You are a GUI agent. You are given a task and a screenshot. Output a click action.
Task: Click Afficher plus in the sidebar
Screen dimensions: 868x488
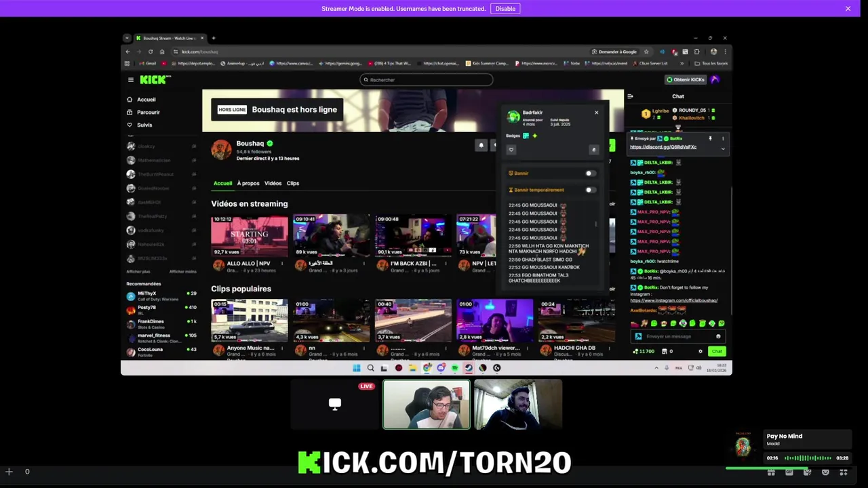(138, 271)
